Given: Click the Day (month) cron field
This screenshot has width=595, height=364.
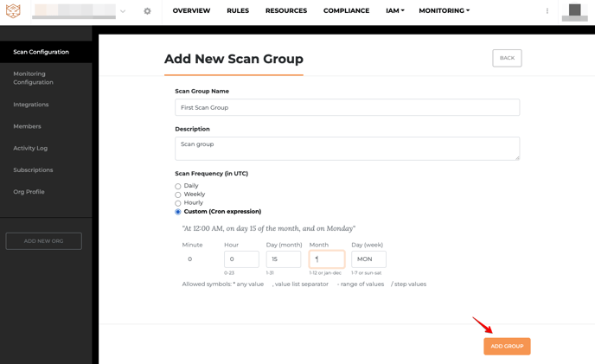Looking at the screenshot, I should (x=284, y=259).
